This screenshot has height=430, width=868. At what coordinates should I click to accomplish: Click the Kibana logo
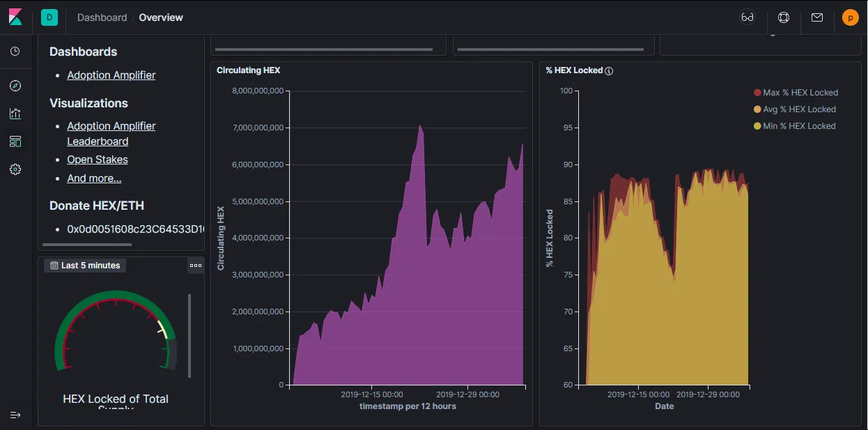point(15,17)
